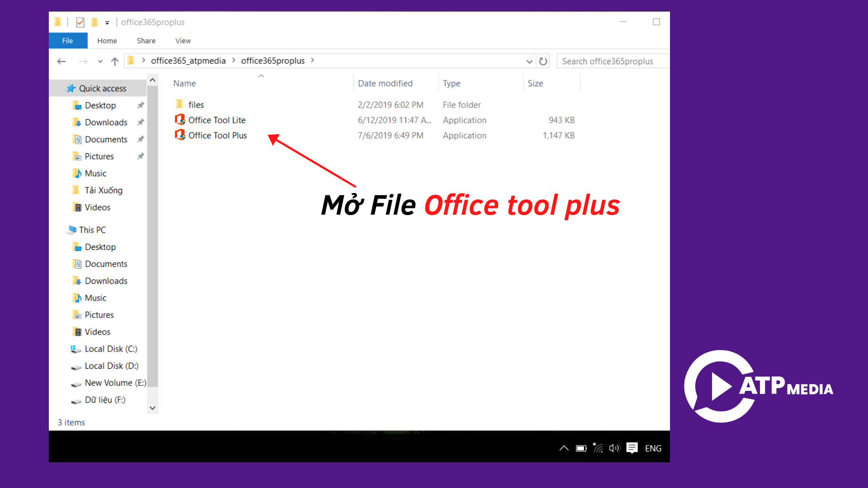Open the Tải Xuống folder
868x488 pixels.
(x=104, y=190)
